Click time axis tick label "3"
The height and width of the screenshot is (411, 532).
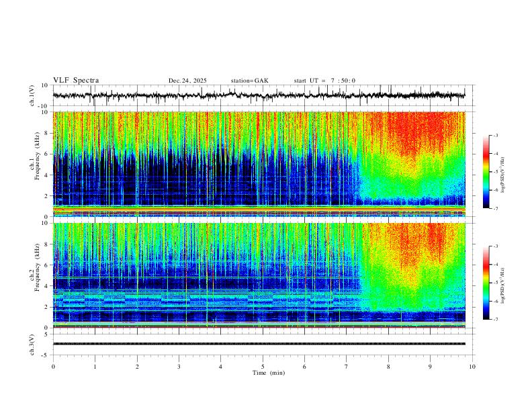179,367
